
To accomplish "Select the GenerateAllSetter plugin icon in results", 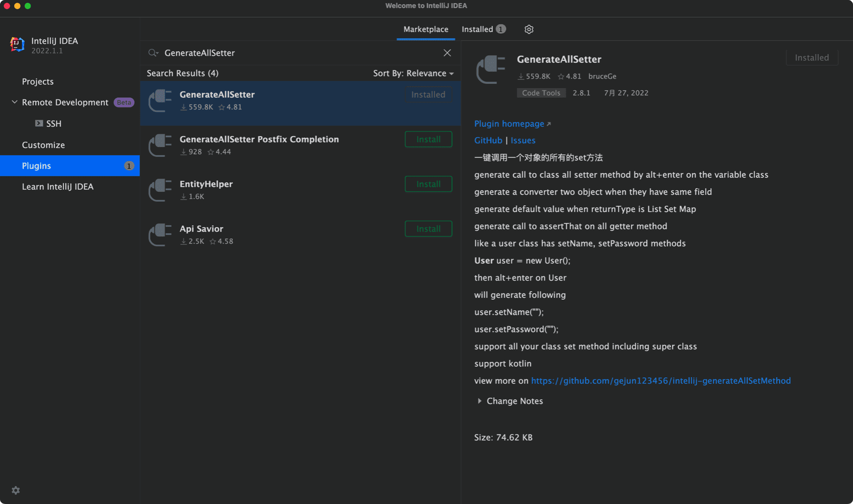I will tap(160, 101).
